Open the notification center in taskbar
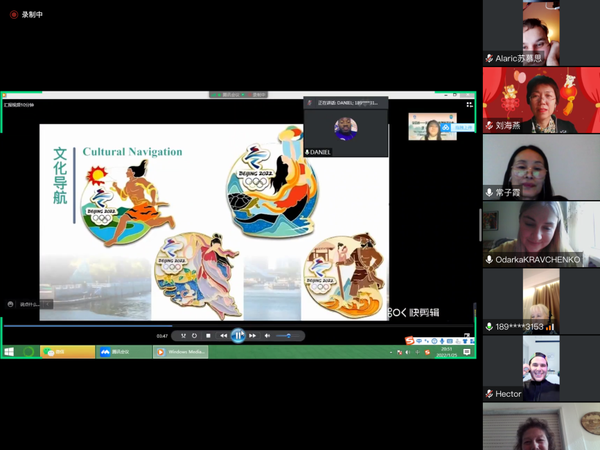Viewport: 600px width, 450px height. point(466,352)
